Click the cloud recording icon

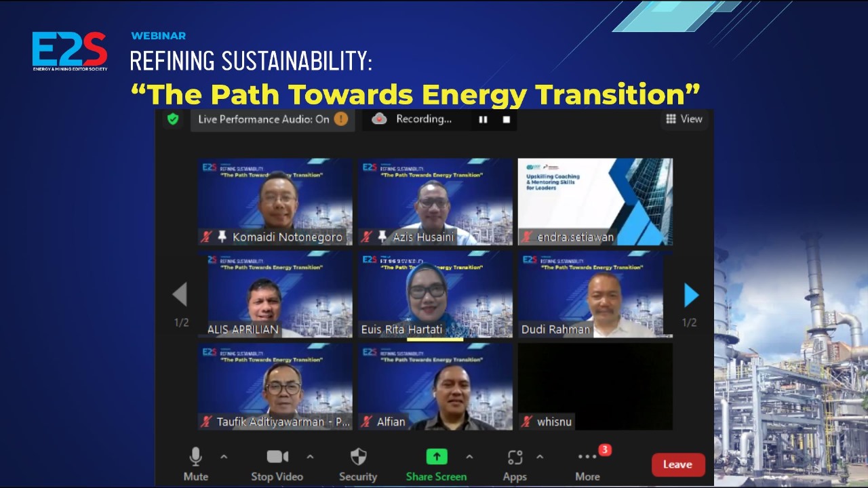pos(380,119)
